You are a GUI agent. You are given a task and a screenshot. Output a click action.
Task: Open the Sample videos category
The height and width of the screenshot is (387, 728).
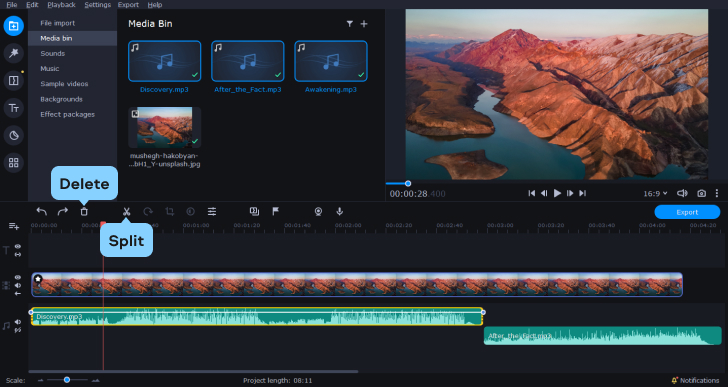coord(72,84)
